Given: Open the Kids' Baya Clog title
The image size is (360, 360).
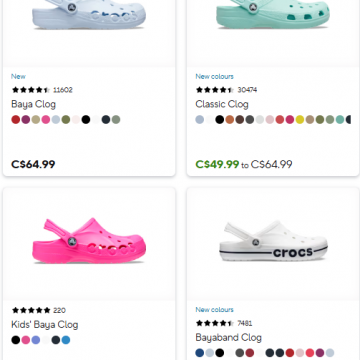Looking at the screenshot, I should (x=45, y=325).
